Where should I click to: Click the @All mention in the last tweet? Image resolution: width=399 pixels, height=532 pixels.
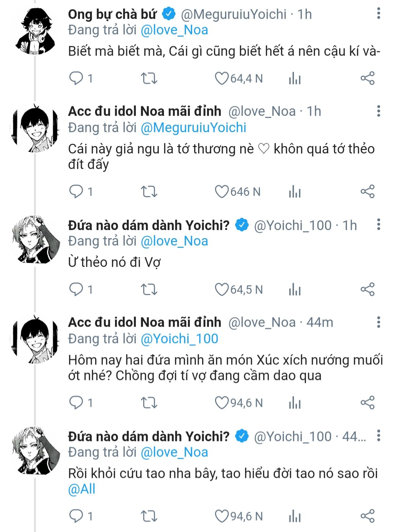(x=82, y=489)
